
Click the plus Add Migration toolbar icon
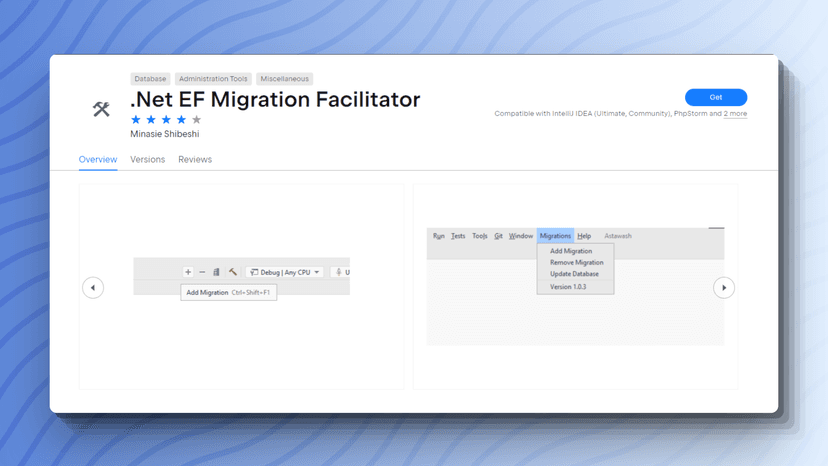[x=188, y=272]
